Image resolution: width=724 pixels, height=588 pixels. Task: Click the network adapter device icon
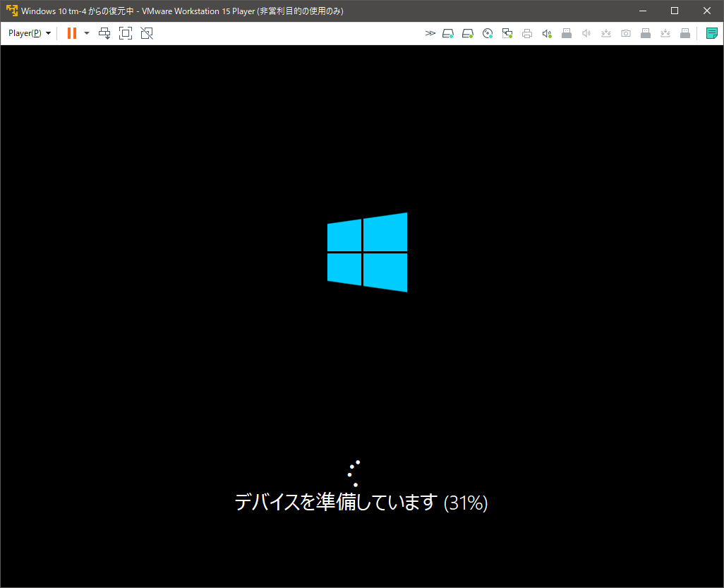(507, 33)
